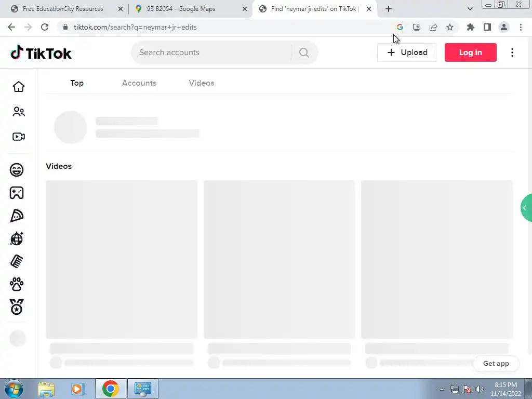Open the middle loading video thumbnail
The width and height of the screenshot is (532, 399).
click(279, 260)
